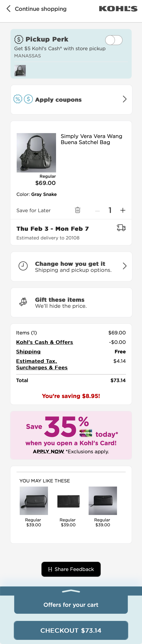142x644 pixels.
Task: Open the Shipping details link
Action: pyautogui.click(x=28, y=351)
